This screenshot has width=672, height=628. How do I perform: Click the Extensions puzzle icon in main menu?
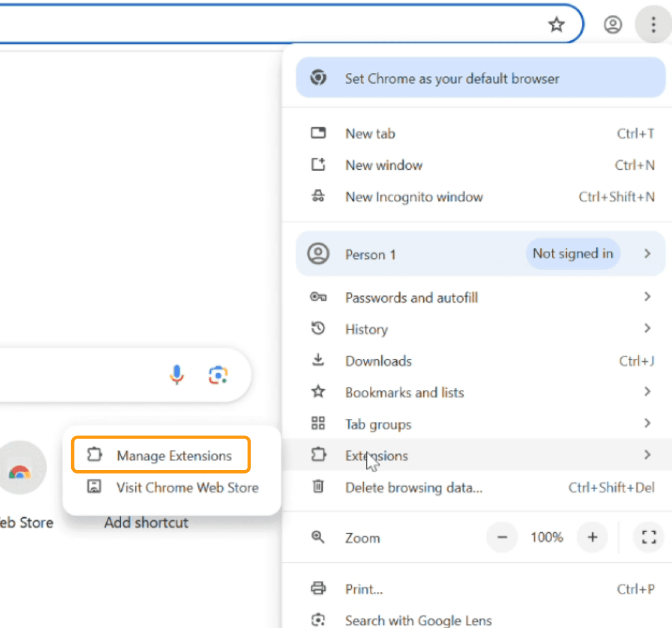click(x=318, y=455)
